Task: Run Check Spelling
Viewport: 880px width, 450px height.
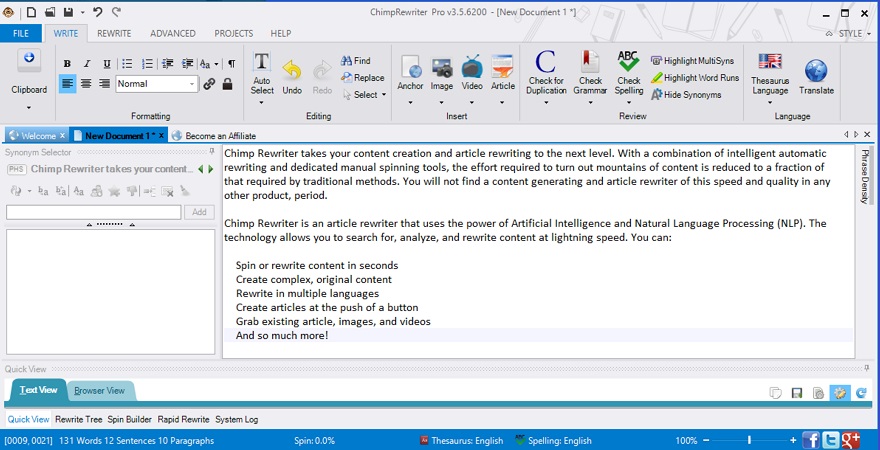Action: coord(629,78)
